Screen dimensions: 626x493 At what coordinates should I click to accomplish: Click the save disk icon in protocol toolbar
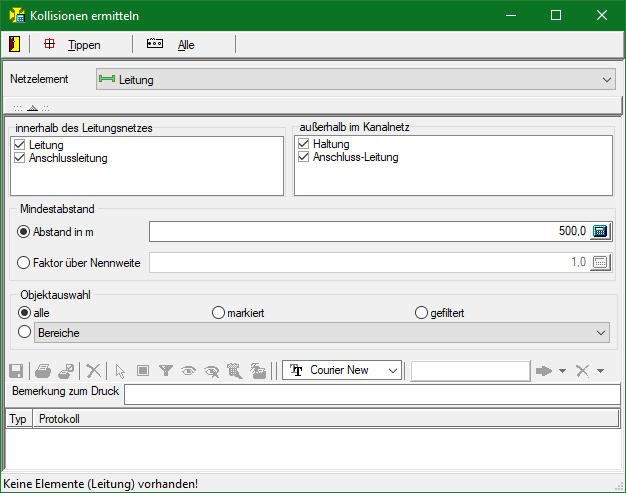15,371
